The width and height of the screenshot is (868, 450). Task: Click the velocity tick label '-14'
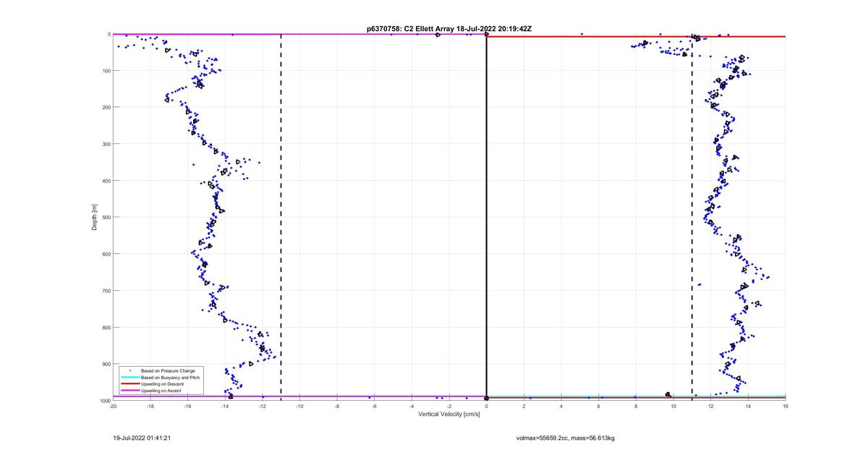(x=225, y=406)
